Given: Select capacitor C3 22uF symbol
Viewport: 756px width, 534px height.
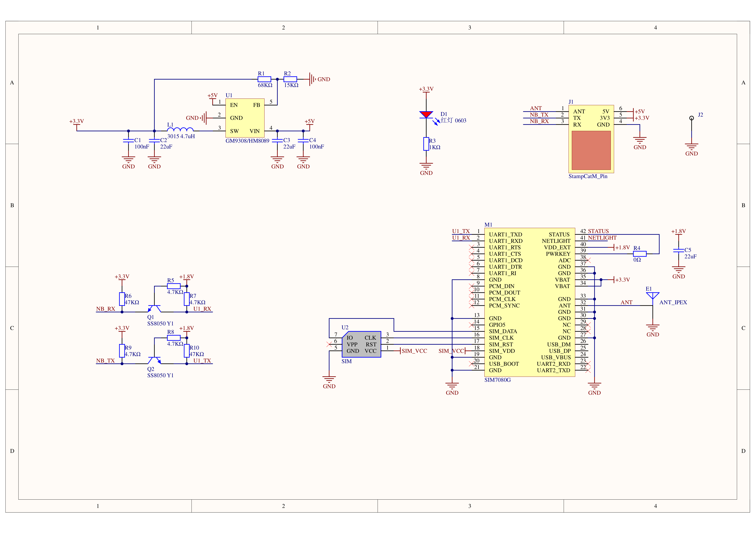Looking at the screenshot, I should tap(277, 141).
